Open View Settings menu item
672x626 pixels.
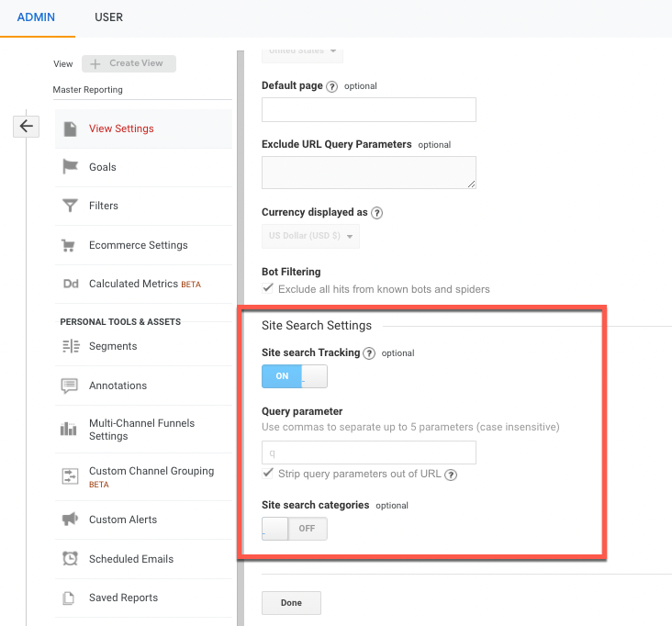pos(143,129)
